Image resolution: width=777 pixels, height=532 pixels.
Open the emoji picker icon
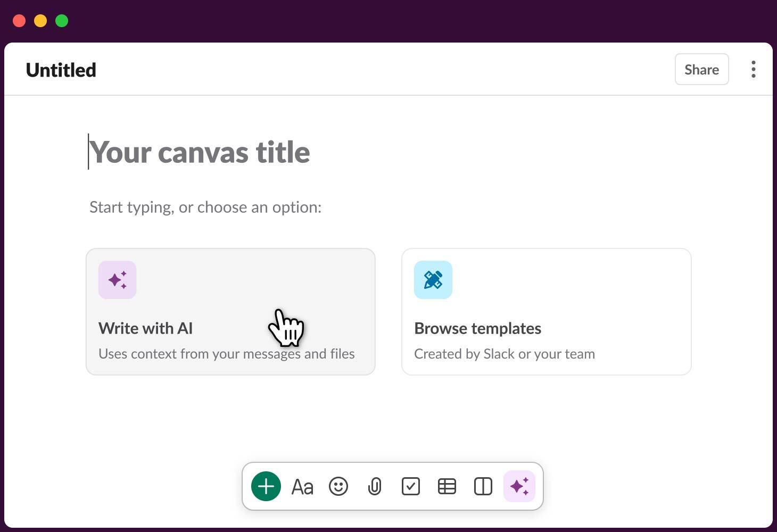(x=338, y=486)
